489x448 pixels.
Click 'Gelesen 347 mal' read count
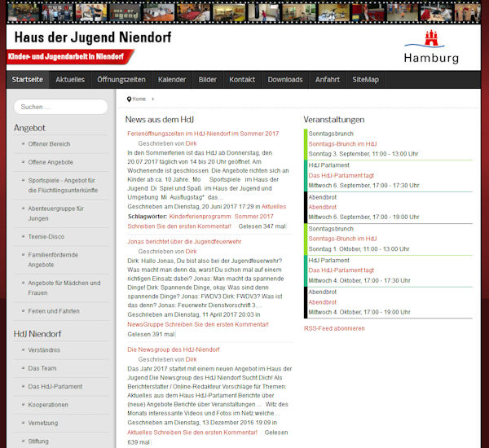coord(262,226)
